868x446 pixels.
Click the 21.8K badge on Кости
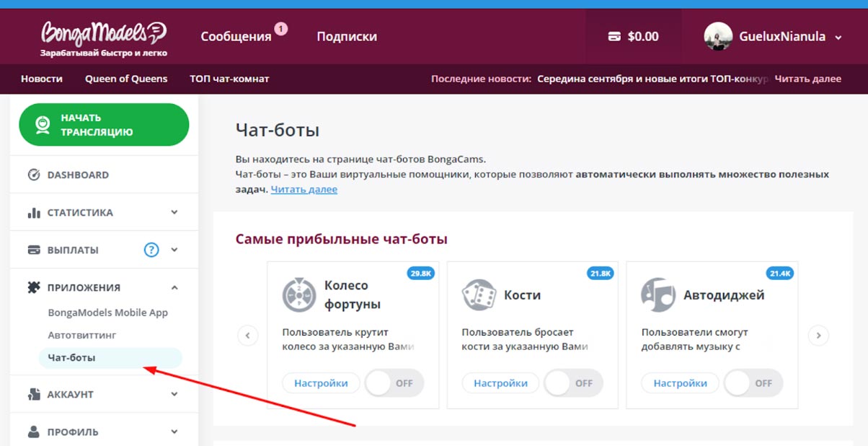point(600,274)
